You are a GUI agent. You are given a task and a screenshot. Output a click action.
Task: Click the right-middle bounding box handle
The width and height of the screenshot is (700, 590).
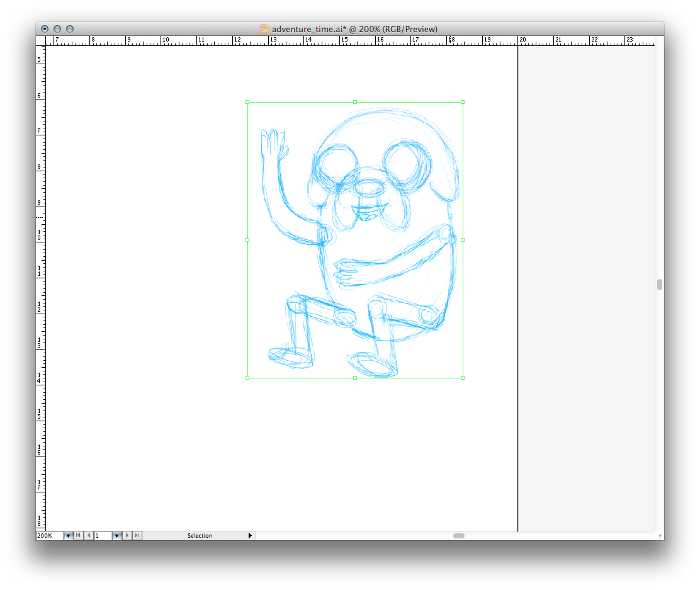463,240
